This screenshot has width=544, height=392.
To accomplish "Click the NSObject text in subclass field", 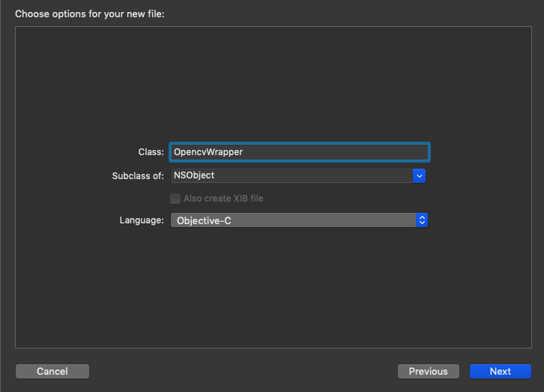I will pos(194,175).
